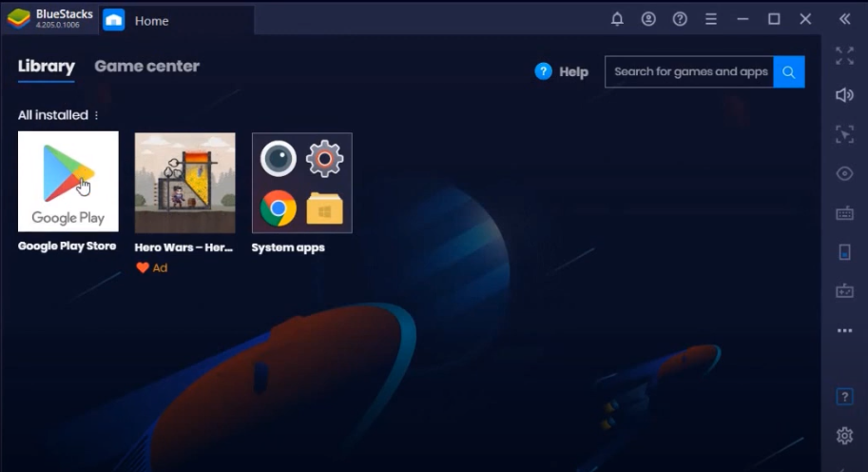868x472 pixels.
Task: Open Android Settings gear in System apps
Action: (325, 158)
